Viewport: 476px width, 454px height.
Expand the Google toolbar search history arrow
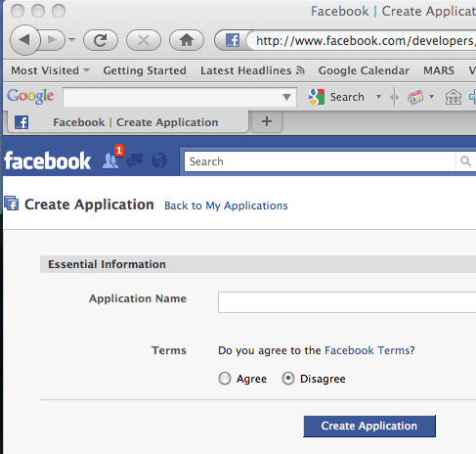(x=286, y=97)
